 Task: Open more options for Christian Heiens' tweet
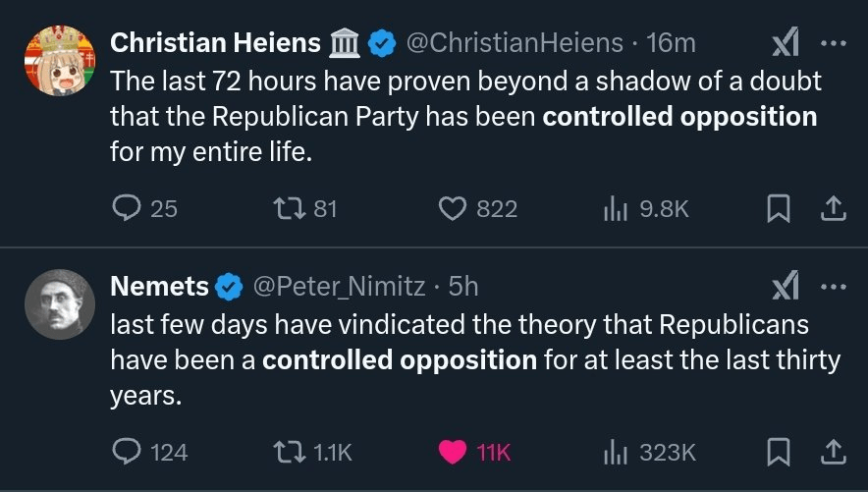tap(832, 43)
